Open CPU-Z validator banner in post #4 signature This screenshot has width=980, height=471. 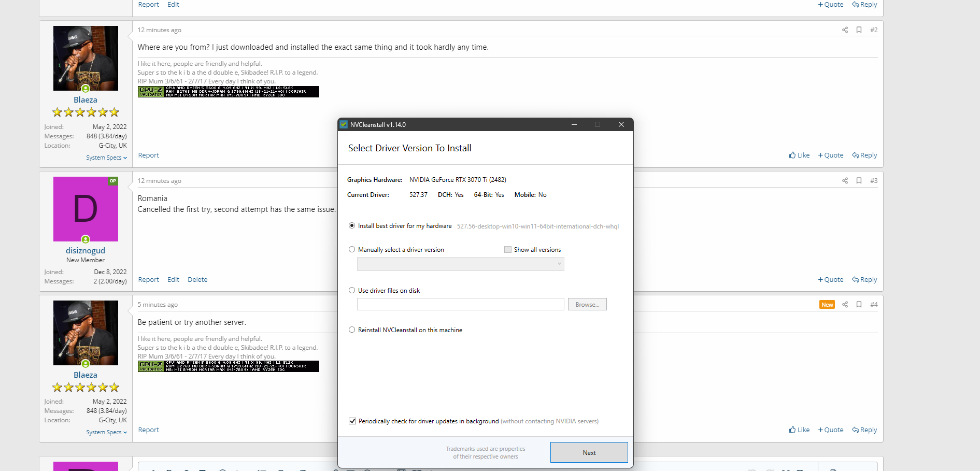(229, 366)
